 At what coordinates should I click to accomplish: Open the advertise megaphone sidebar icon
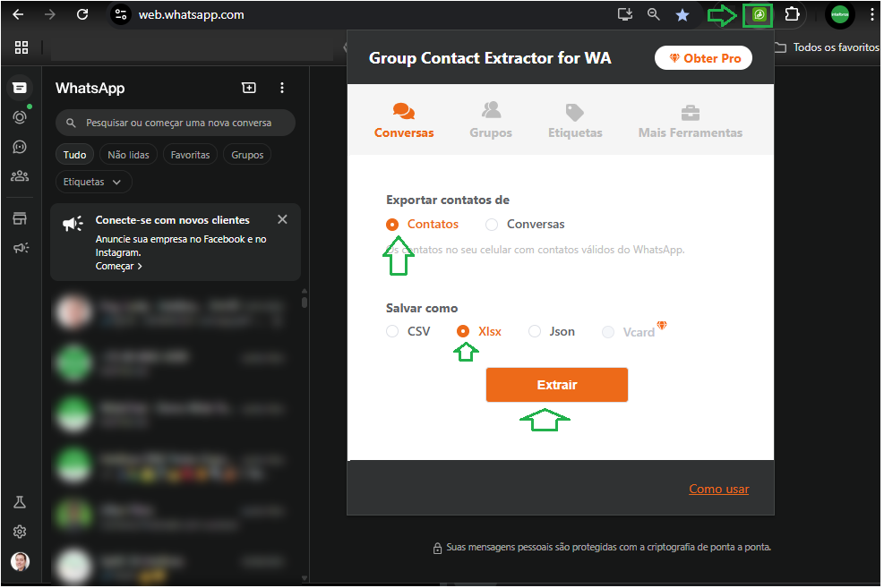[21, 248]
